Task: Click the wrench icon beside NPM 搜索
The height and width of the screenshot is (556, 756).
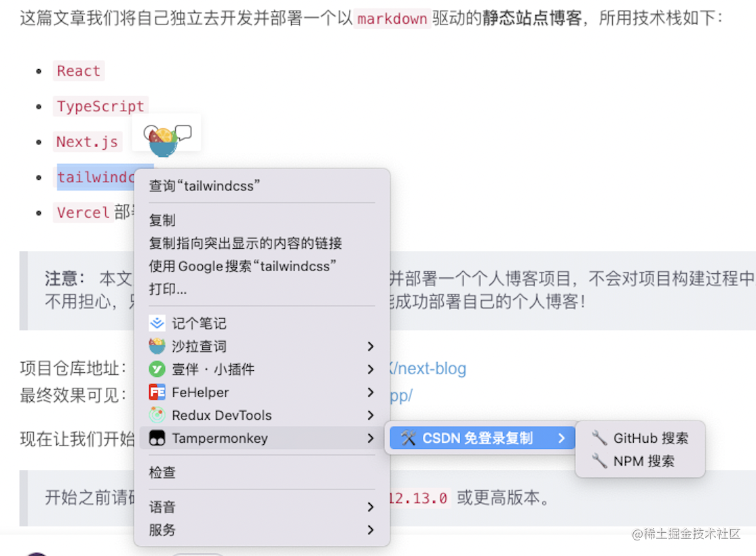Action: pyautogui.click(x=599, y=461)
